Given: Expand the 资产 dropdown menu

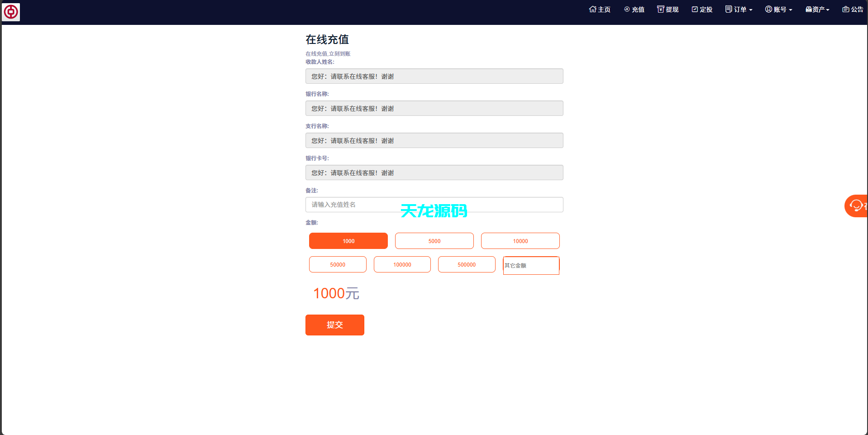Looking at the screenshot, I should [817, 9].
